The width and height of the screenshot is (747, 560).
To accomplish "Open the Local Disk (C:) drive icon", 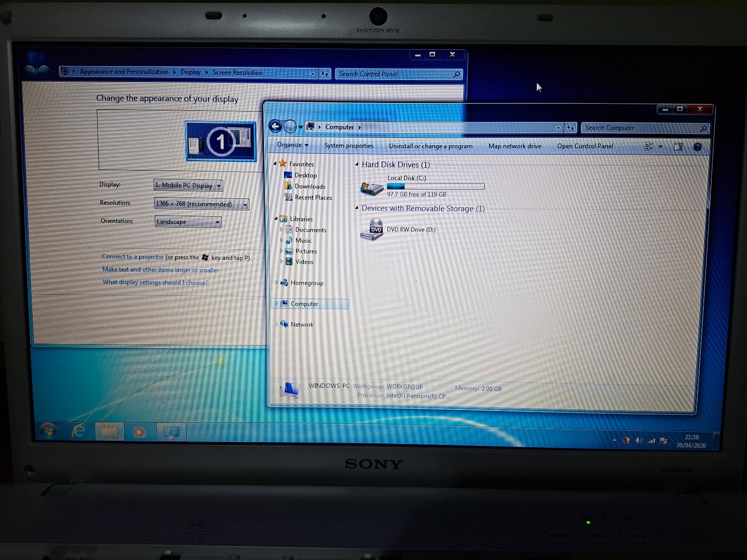I will [372, 189].
